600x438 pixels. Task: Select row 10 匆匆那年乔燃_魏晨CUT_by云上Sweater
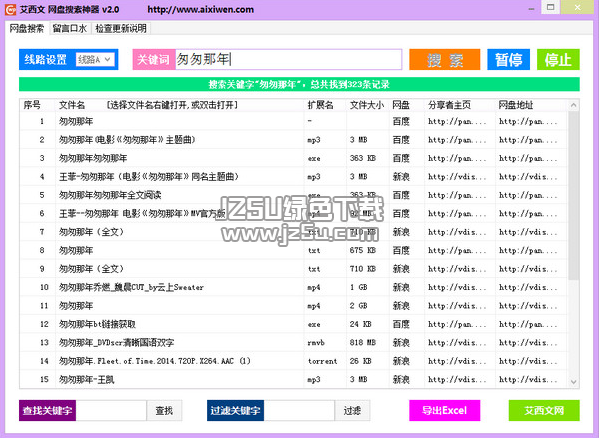pyautogui.click(x=293, y=287)
